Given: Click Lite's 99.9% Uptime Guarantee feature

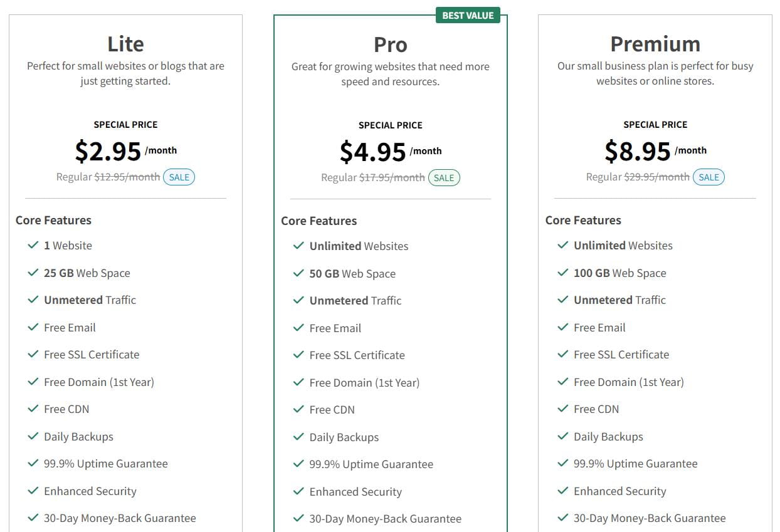Looking at the screenshot, I should coord(105,464).
